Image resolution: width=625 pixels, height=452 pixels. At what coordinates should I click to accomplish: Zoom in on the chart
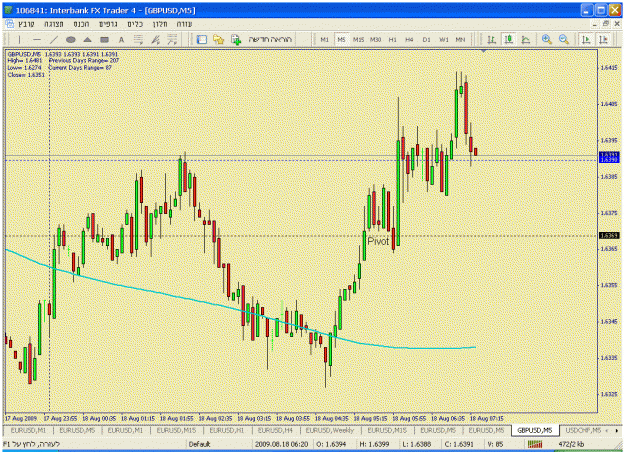546,39
